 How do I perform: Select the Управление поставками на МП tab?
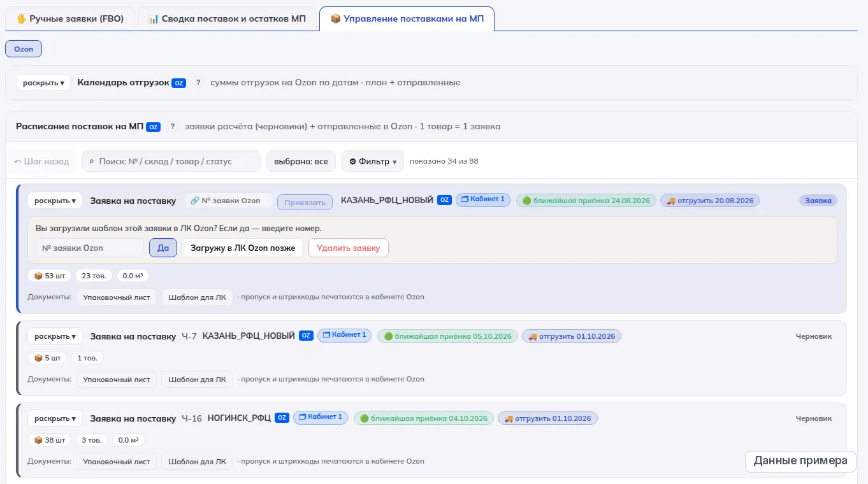tap(407, 19)
